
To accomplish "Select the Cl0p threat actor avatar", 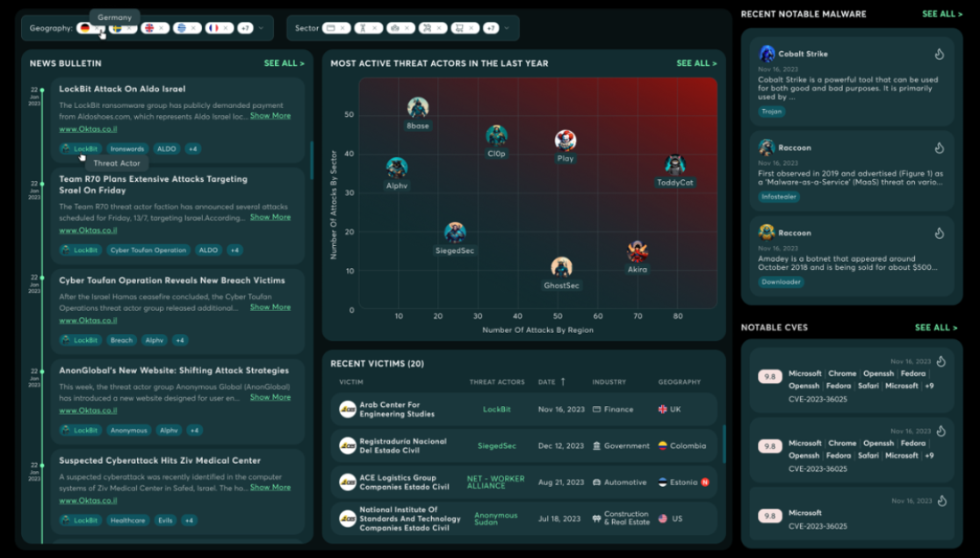I will 497,135.
